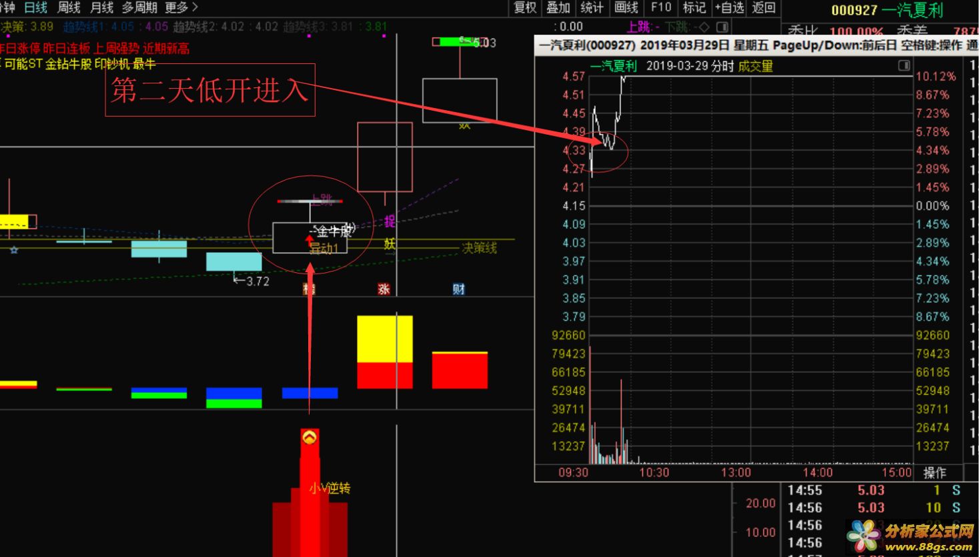Open the 叠加 overlay function
980x557 pixels.
pos(558,7)
